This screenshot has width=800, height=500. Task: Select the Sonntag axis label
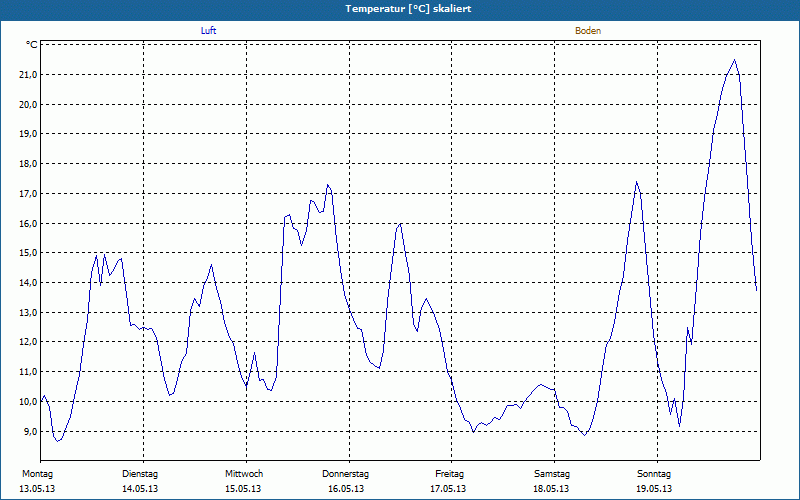click(654, 474)
